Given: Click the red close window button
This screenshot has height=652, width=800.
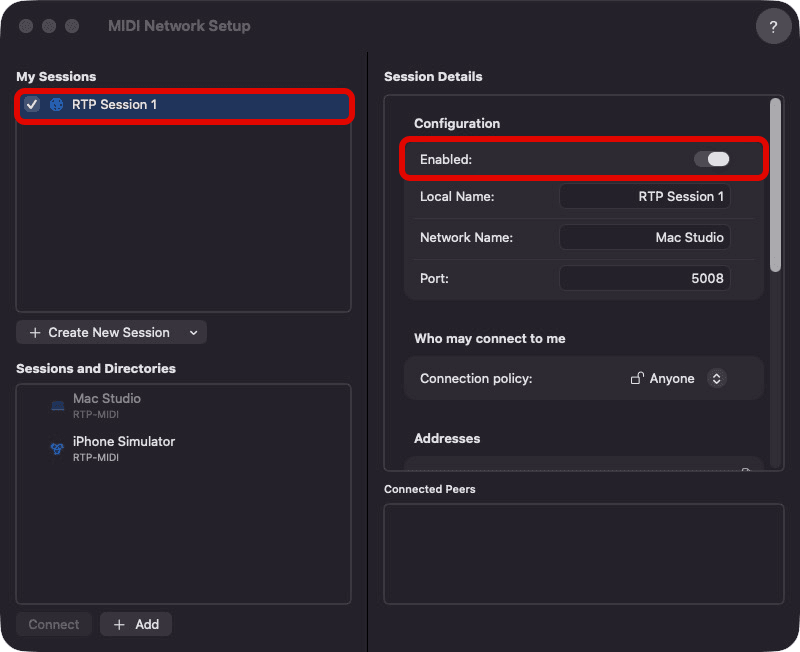Looking at the screenshot, I should (x=26, y=26).
